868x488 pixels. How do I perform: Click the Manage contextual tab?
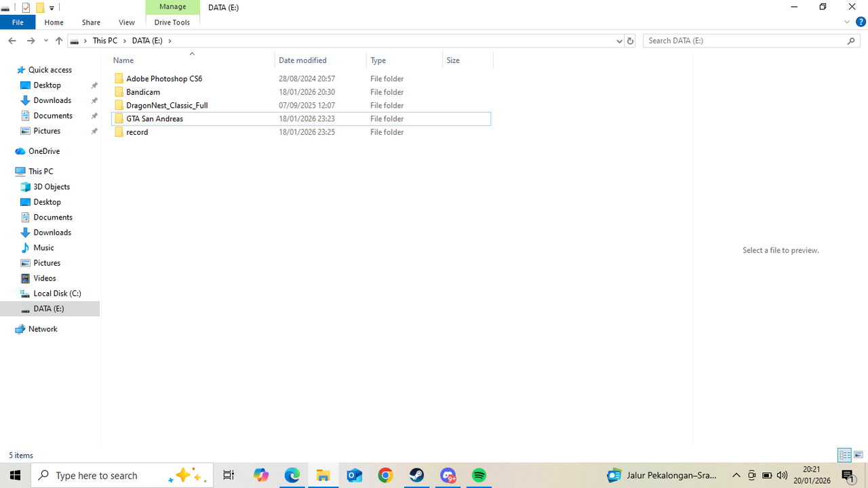click(x=173, y=7)
